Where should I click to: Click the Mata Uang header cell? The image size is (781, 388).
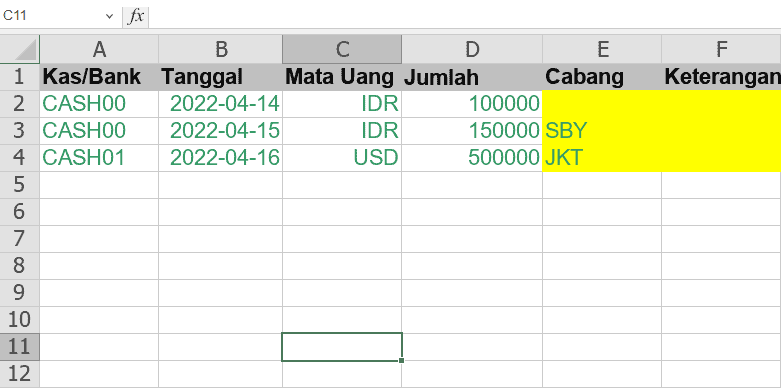click(342, 77)
